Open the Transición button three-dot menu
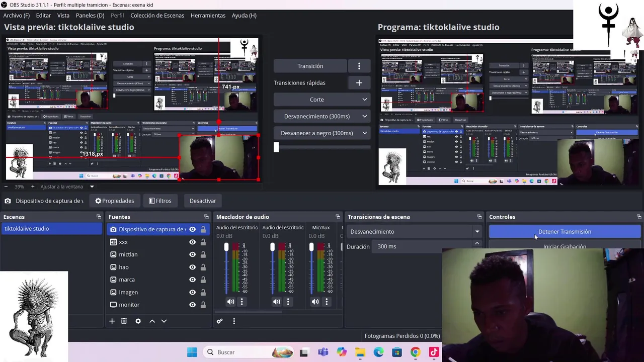This screenshot has height=362, width=644. [359, 66]
